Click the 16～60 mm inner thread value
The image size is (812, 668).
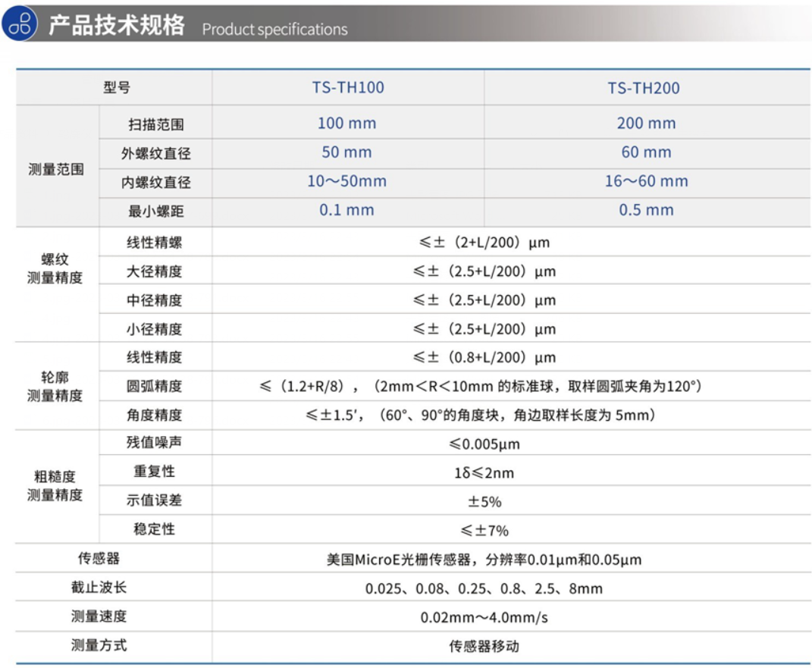pyautogui.click(x=645, y=181)
